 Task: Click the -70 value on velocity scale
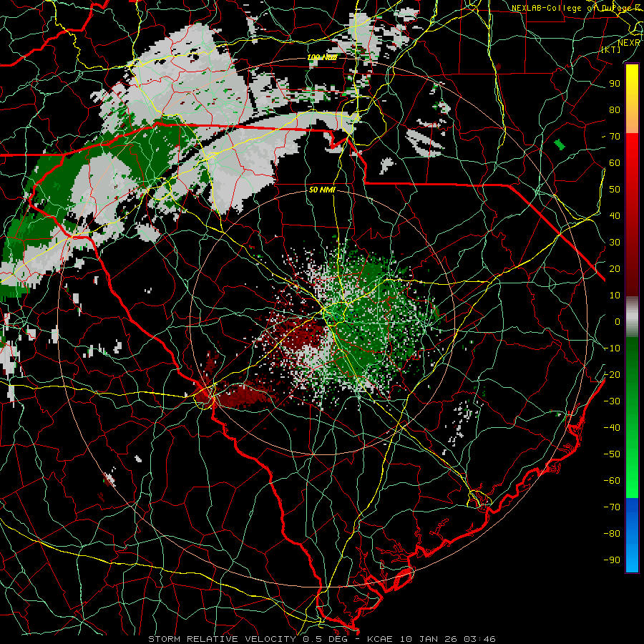tap(612, 507)
